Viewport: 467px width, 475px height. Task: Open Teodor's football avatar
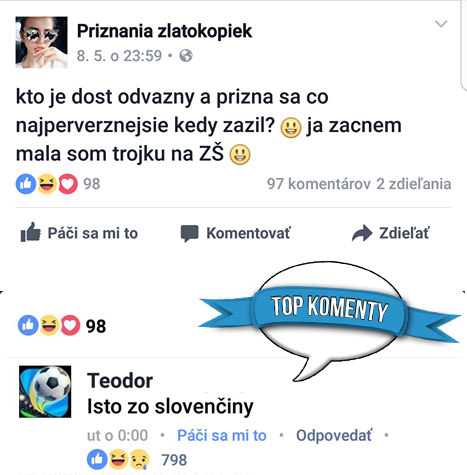point(45,391)
